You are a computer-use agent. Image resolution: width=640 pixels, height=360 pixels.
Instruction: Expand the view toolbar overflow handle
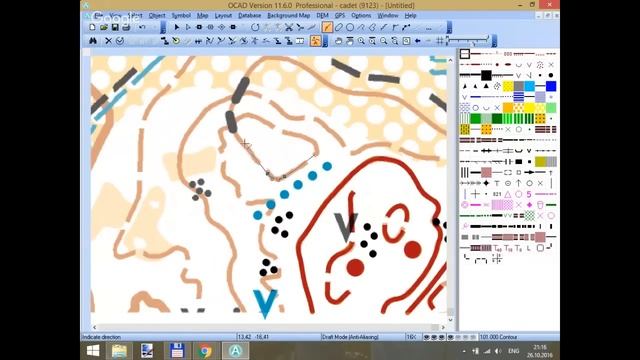494,41
